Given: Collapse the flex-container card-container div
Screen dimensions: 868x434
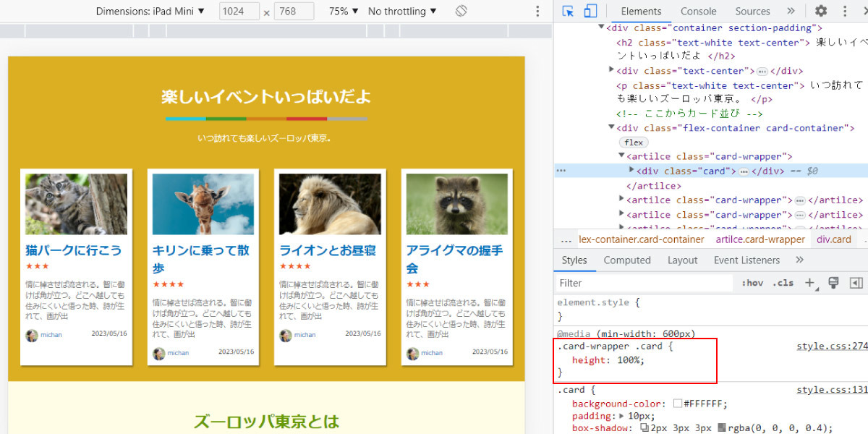Looking at the screenshot, I should click(x=612, y=128).
